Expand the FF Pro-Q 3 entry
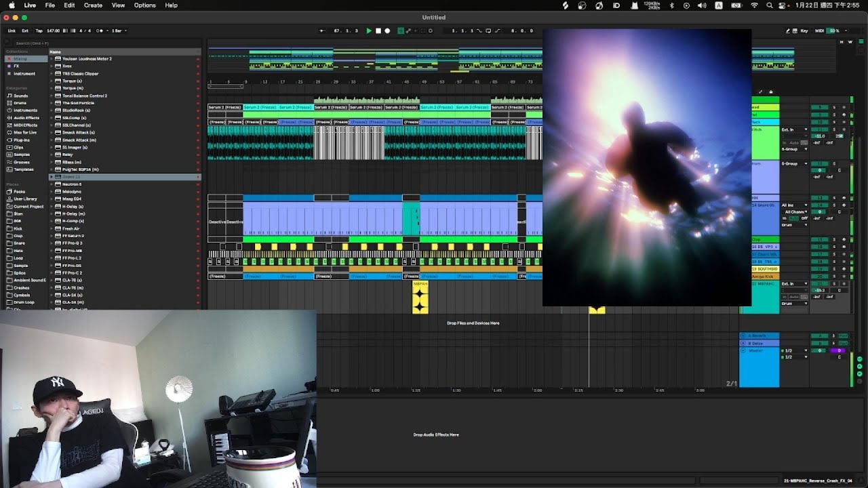Screen dimensions: 868x488 (x=52, y=243)
